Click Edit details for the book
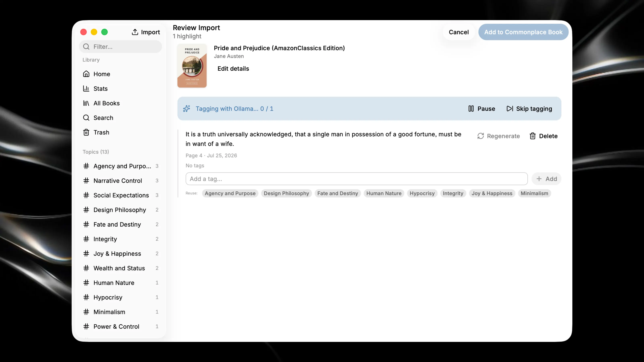Image resolution: width=644 pixels, height=362 pixels. [233, 69]
